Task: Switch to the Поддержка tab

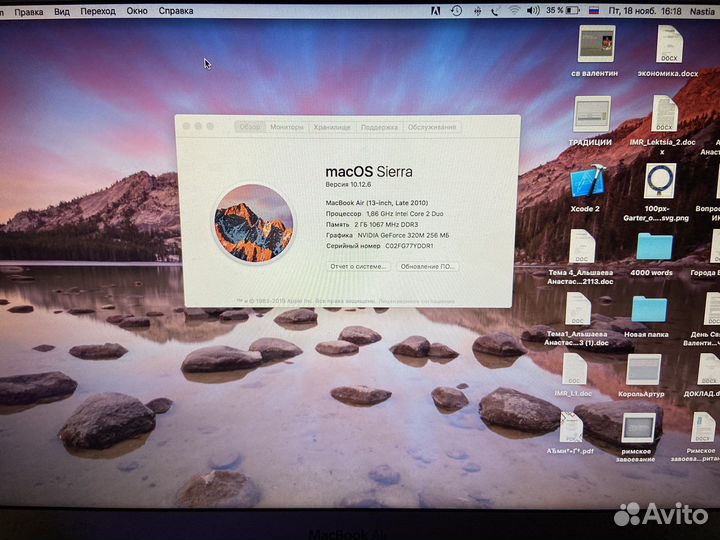Action: [x=379, y=127]
